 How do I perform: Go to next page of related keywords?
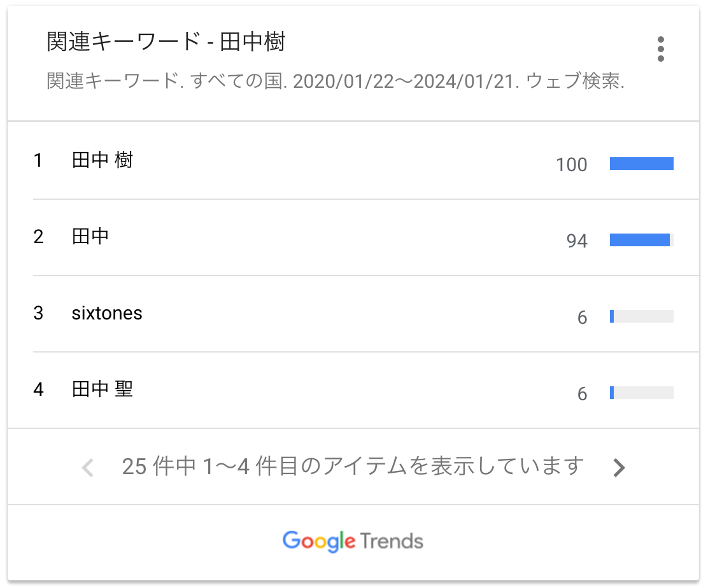click(x=619, y=467)
